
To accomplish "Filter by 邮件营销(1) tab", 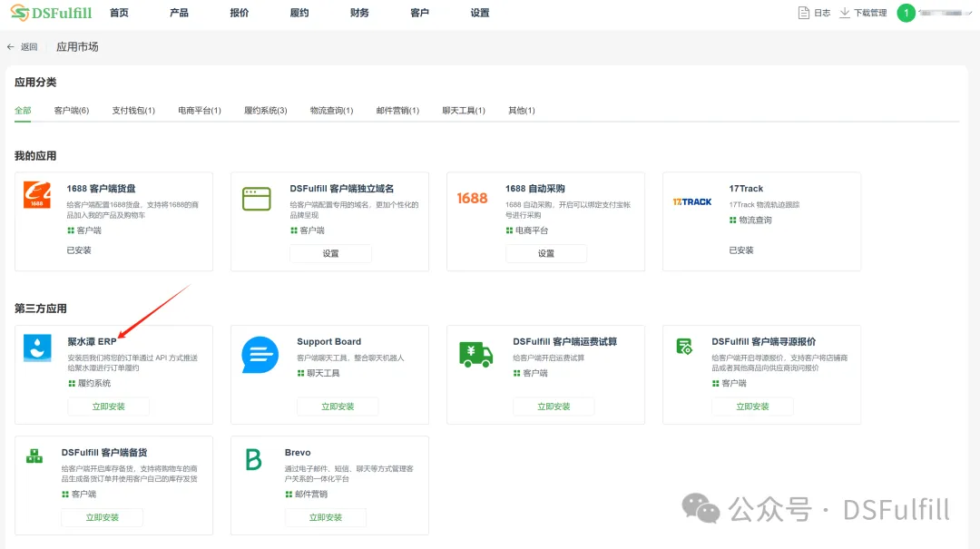I will coord(397,111).
